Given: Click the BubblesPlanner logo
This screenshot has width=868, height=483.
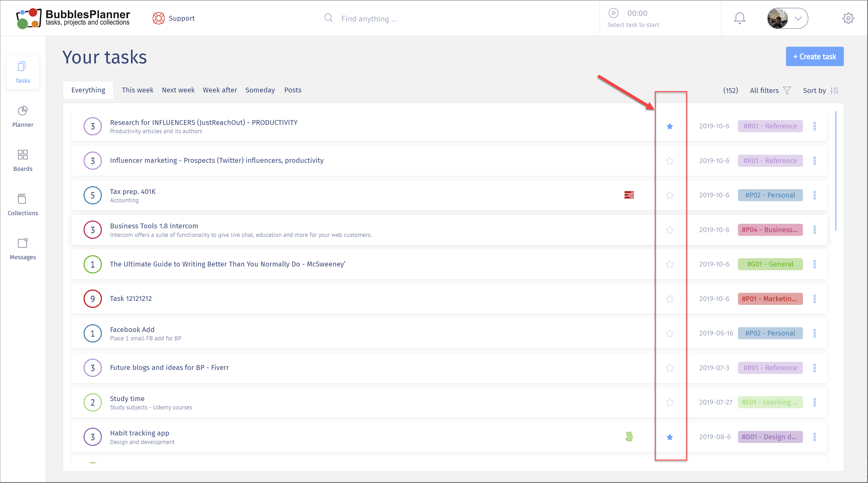Looking at the screenshot, I should tap(73, 18).
